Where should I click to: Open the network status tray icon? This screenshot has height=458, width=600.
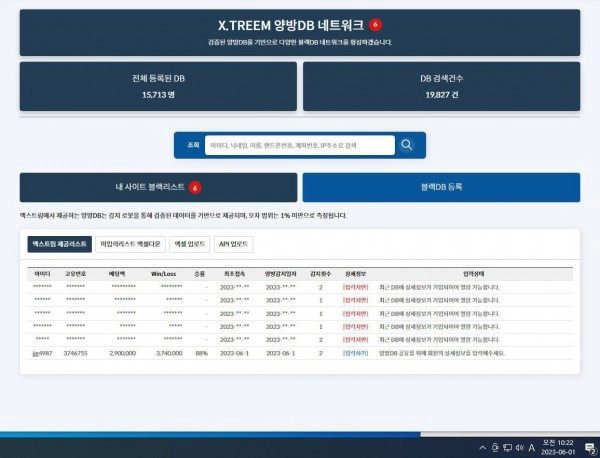[507, 447]
